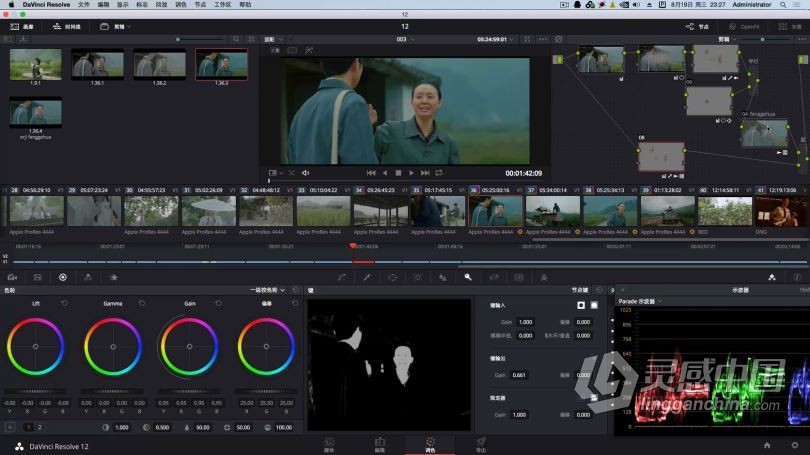Open the Primaries Wheels mode dropdown
Screen dimensions: 810x455
pos(268,290)
